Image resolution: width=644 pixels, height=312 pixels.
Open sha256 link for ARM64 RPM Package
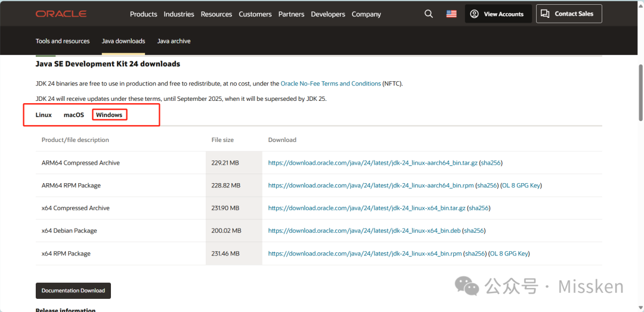488,186
